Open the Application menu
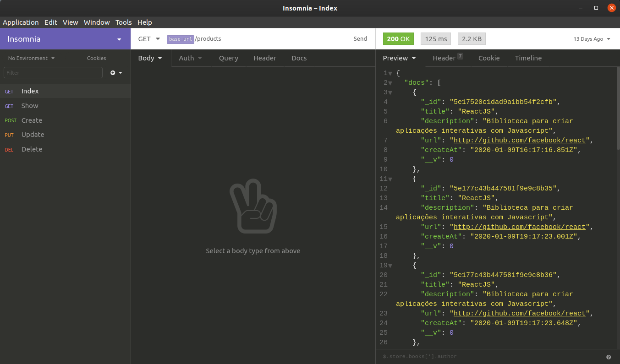620x364 pixels. (x=21, y=22)
